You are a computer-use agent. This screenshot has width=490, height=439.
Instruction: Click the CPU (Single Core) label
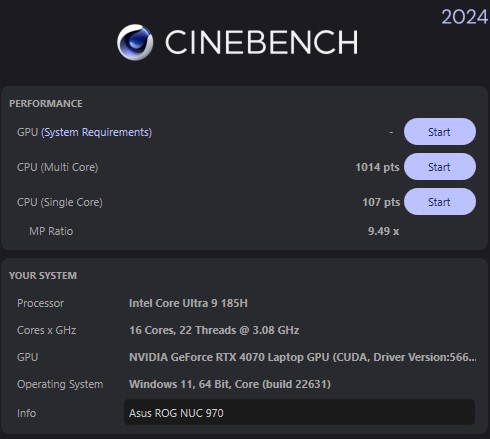60,202
